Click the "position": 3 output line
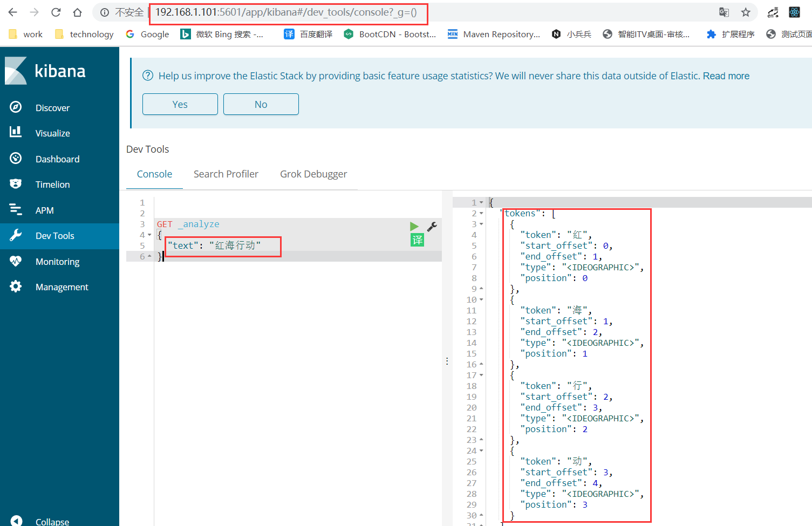 (554, 504)
